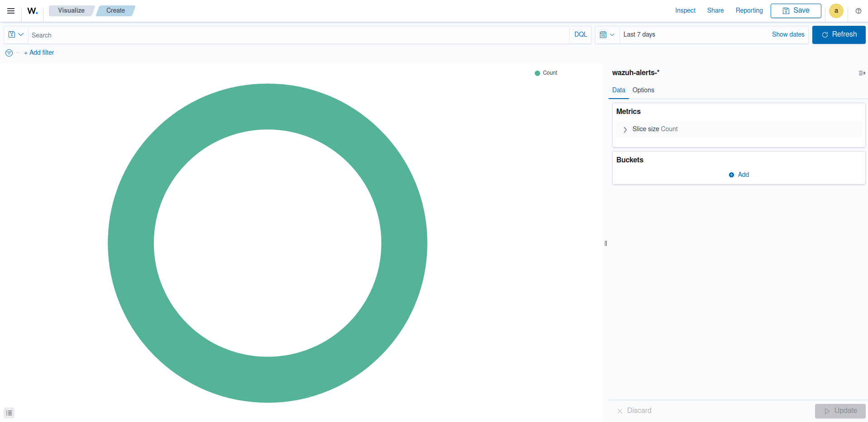Focus the Search query field

pyautogui.click(x=299, y=35)
